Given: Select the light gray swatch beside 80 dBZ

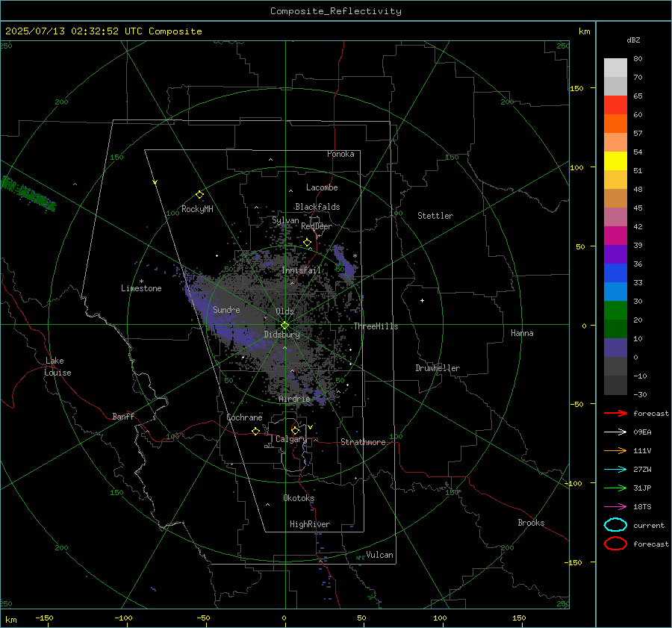Looking at the screenshot, I should click(615, 68).
